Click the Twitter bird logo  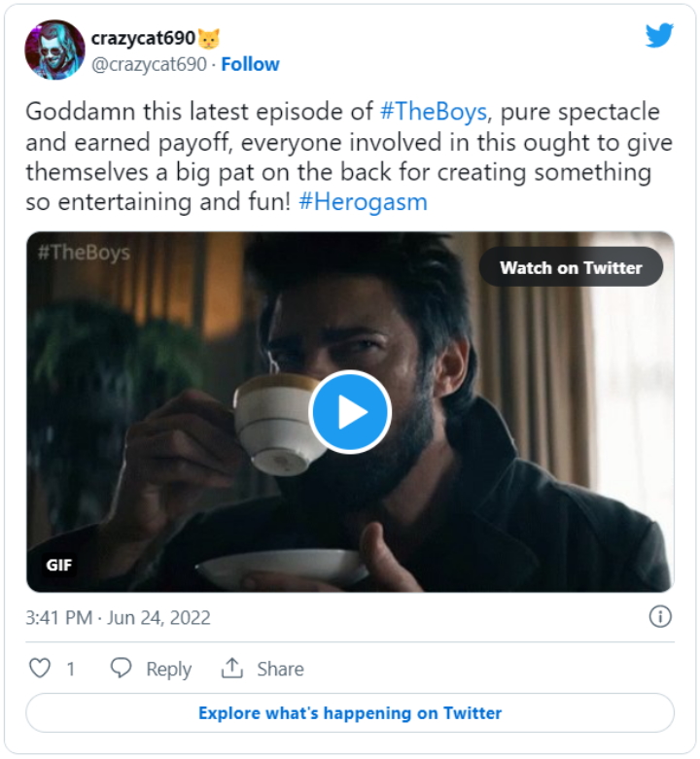[x=659, y=36]
